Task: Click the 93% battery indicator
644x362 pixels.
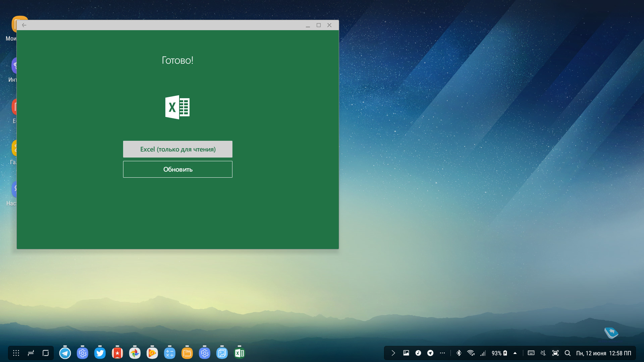Action: click(x=499, y=353)
